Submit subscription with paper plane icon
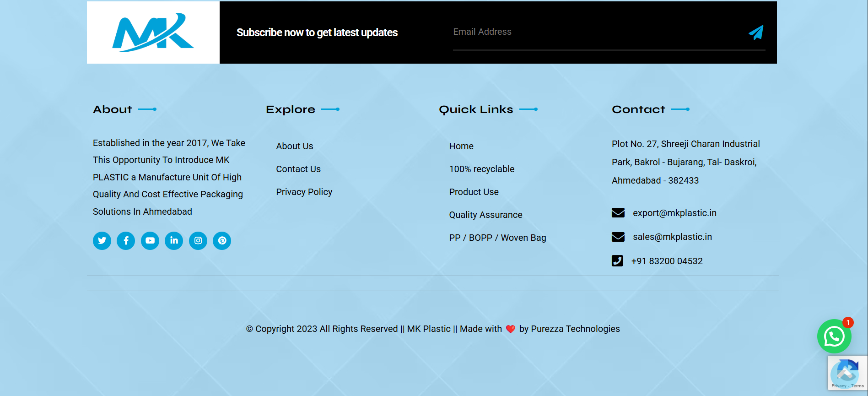Viewport: 868px width, 396px height. coord(756,33)
